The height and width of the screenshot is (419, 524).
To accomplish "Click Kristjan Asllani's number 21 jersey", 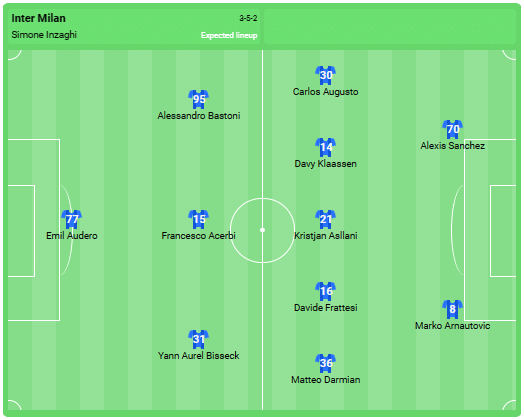I will pyautogui.click(x=325, y=219).
